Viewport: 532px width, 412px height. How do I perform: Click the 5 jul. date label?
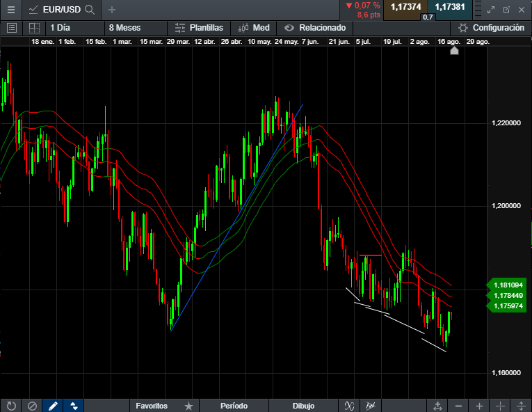point(364,42)
